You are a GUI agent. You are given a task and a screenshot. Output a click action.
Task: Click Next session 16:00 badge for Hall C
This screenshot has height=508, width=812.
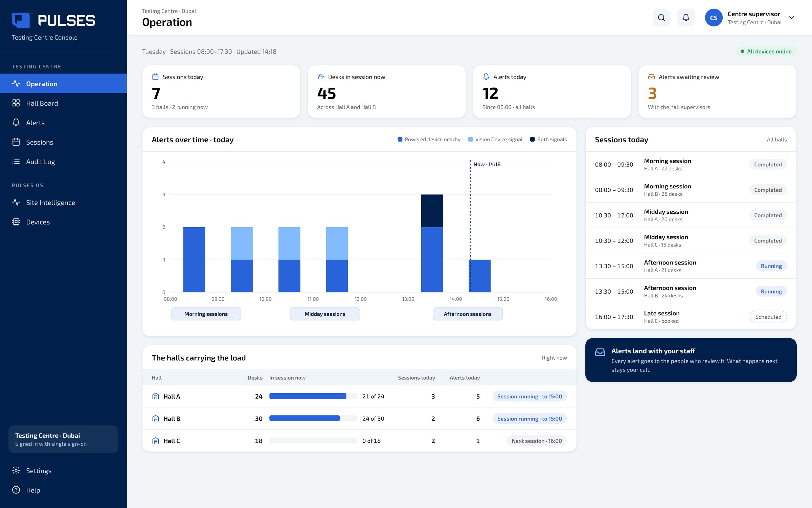537,441
